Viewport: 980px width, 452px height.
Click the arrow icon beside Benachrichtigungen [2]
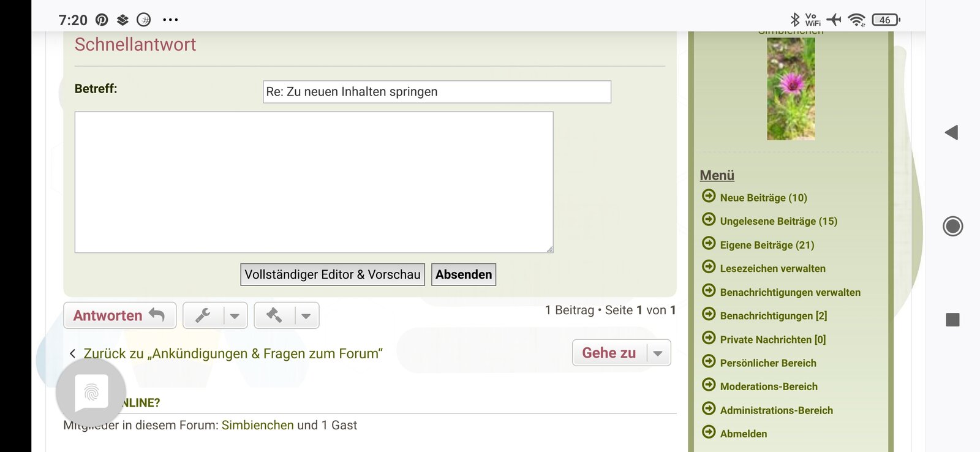(709, 315)
